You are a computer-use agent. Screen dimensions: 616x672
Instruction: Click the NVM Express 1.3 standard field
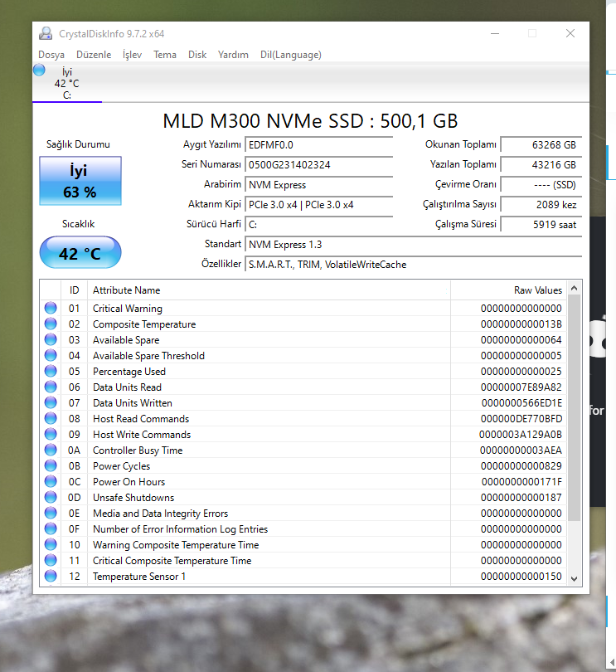[x=414, y=244]
